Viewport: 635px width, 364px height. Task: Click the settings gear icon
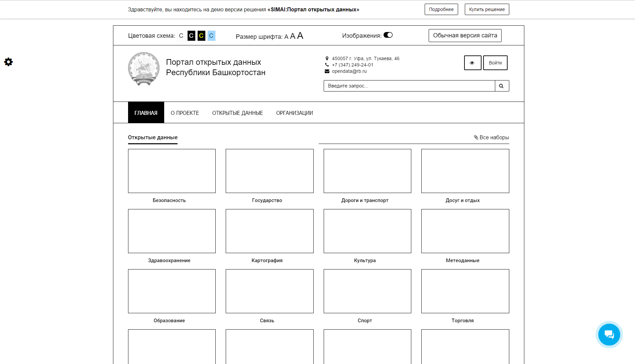pos(8,62)
